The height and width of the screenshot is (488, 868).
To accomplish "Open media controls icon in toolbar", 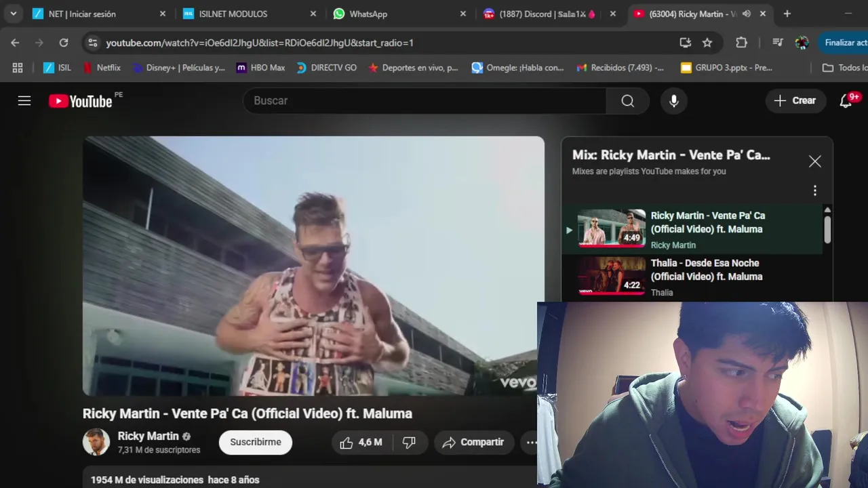I will point(778,43).
